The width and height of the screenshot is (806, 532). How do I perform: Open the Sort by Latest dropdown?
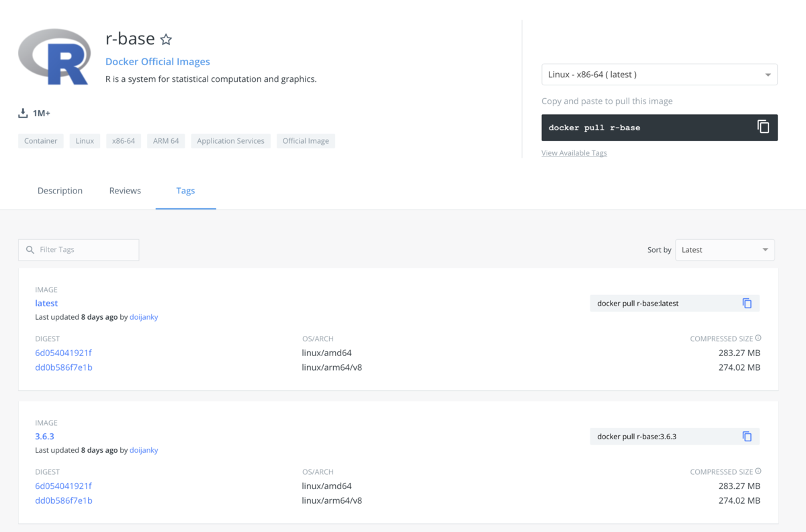[725, 250]
